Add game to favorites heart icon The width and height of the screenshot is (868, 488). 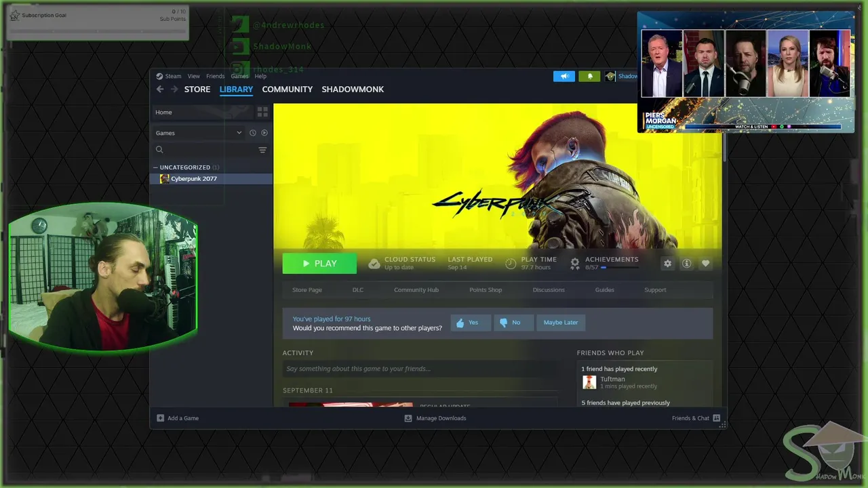click(x=705, y=264)
